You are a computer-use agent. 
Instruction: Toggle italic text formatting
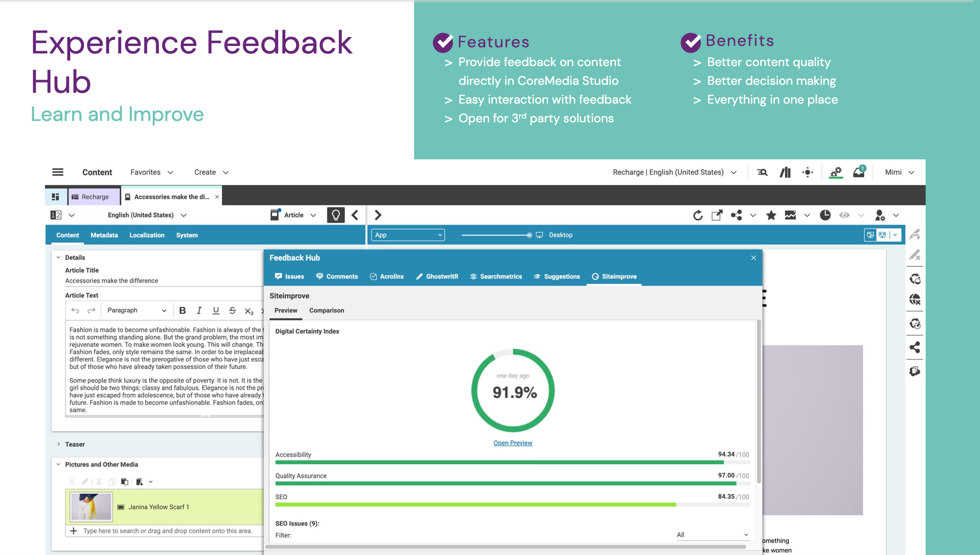pos(199,310)
